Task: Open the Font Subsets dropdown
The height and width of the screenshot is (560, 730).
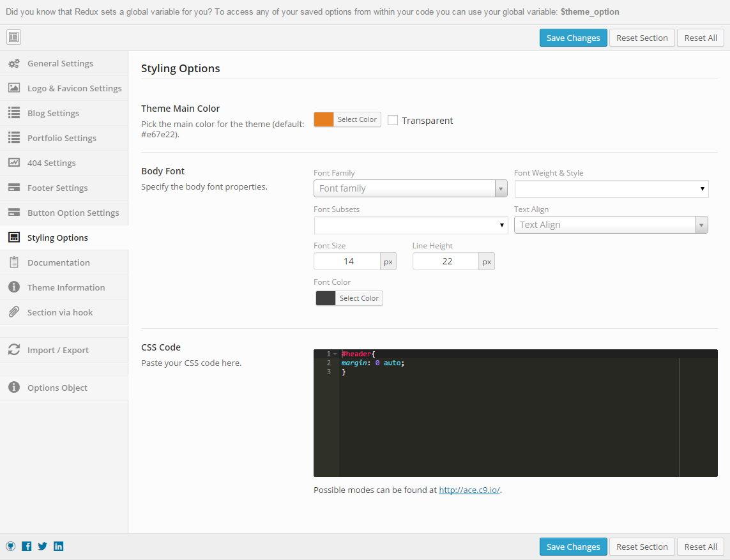Action: pyautogui.click(x=411, y=225)
